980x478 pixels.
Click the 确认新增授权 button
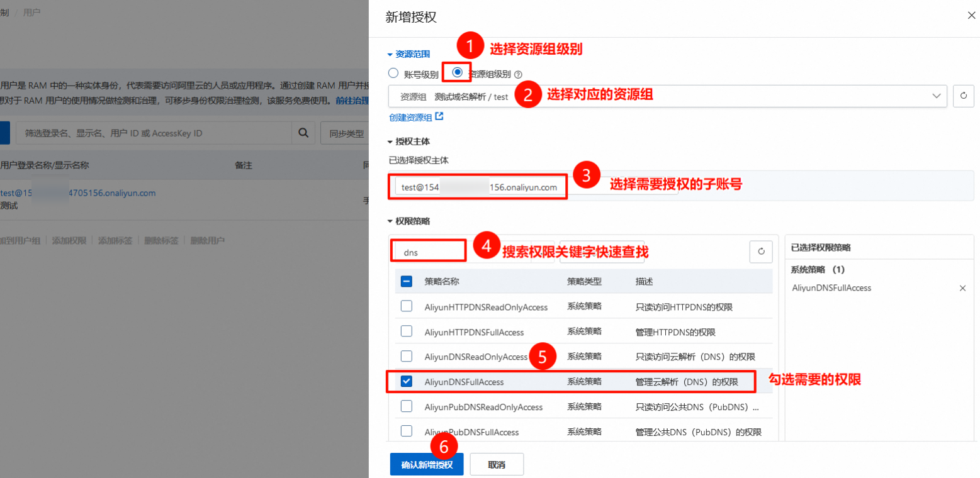[x=426, y=465]
